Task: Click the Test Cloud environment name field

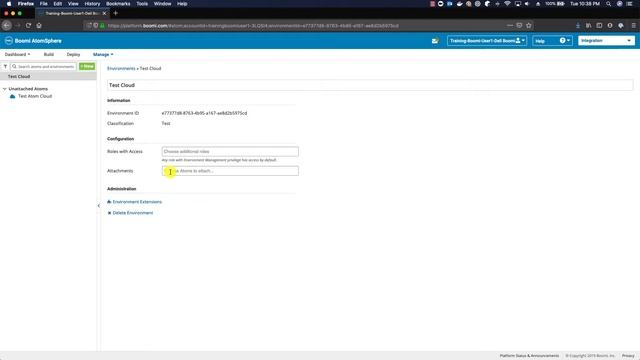Action: point(370,85)
